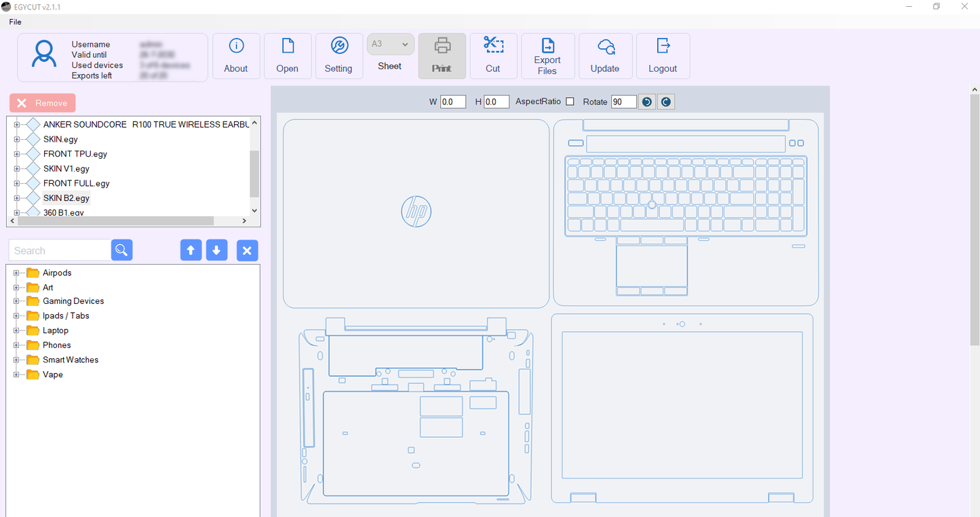The image size is (980, 517).
Task: Expand the Gaming Devices folder node
Action: click(x=16, y=301)
